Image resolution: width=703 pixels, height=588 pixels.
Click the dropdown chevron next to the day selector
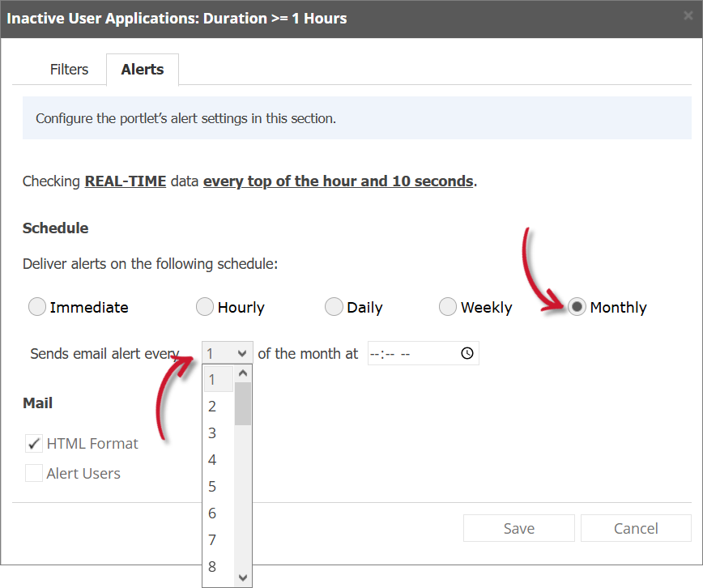pos(243,353)
